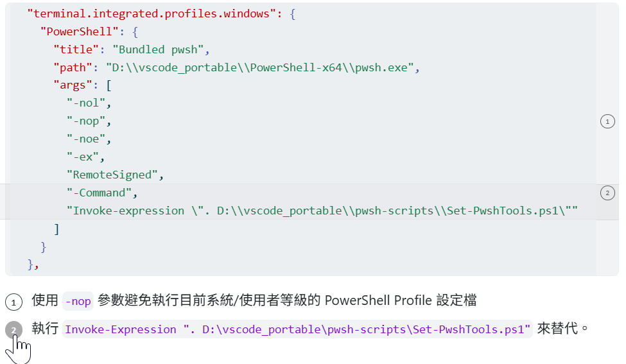The image size is (626, 364).
Task: Click the inline -nop code tag in the first annotation
Action: (78, 300)
